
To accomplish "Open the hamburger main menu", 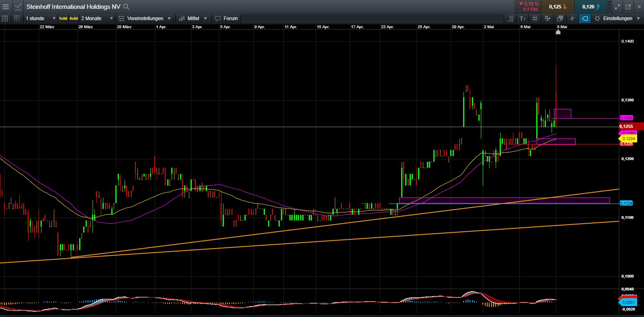I will pos(6,6).
